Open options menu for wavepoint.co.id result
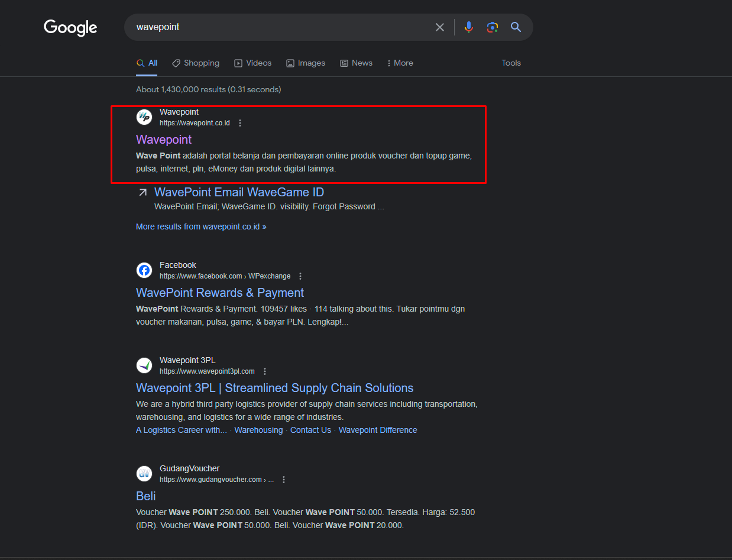732x560 pixels. [x=240, y=123]
